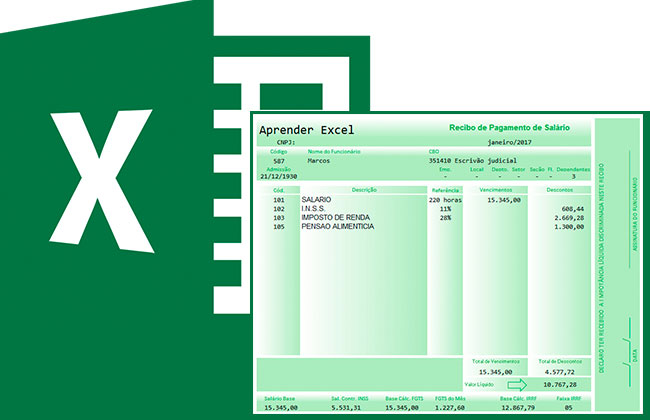The width and height of the screenshot is (650, 420).
Task: Click the 'Total de Vencimentos' label
Action: (x=495, y=362)
